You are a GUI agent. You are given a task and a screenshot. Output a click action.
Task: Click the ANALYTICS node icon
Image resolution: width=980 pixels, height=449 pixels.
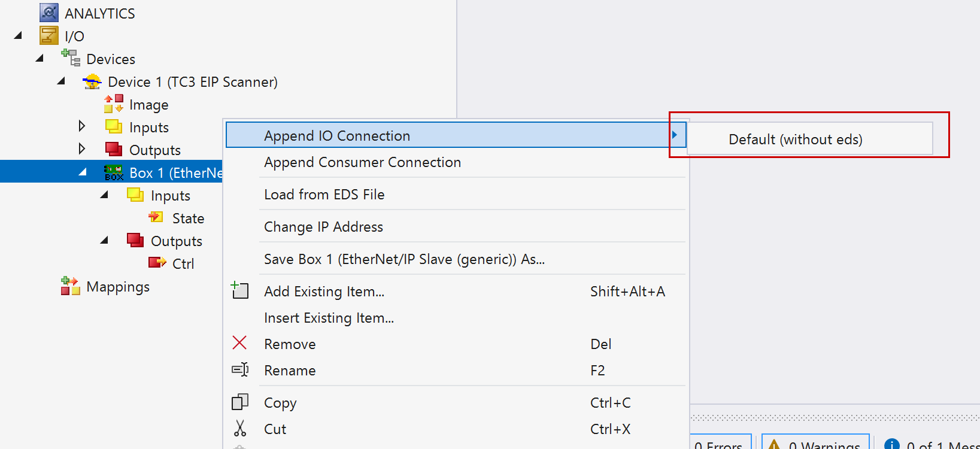pos(49,13)
